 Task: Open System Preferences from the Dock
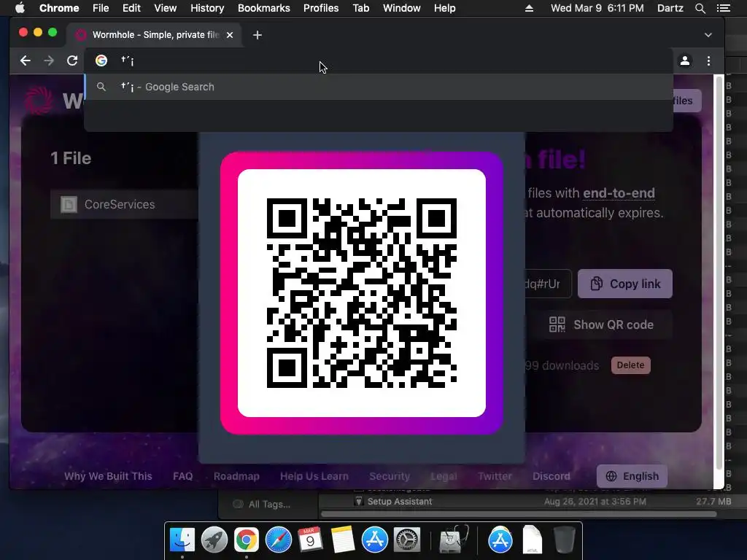tap(406, 540)
